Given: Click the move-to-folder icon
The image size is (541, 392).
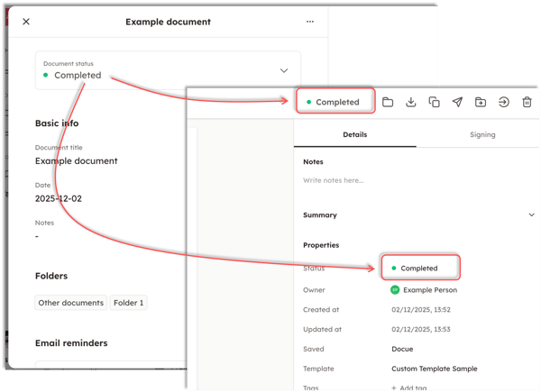Looking at the screenshot, I should coord(481,102).
